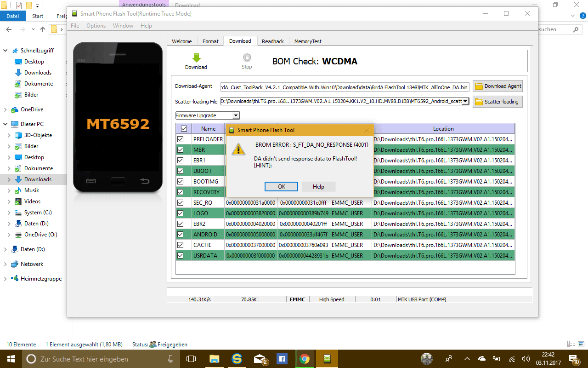Uncheck the BOOTIMG partition checkbox

click(181, 181)
